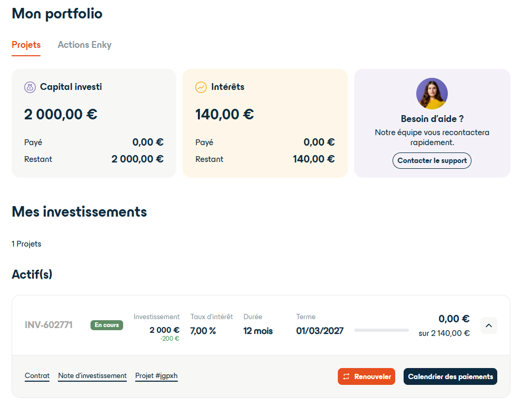Open the 'Projet #jgpxh' link

click(x=156, y=375)
